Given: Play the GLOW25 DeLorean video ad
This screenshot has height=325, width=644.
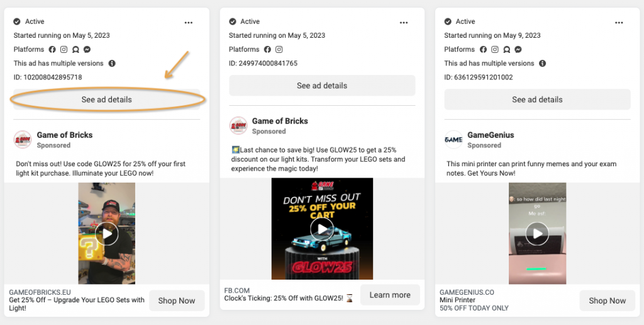Looking at the screenshot, I should [x=322, y=229].
